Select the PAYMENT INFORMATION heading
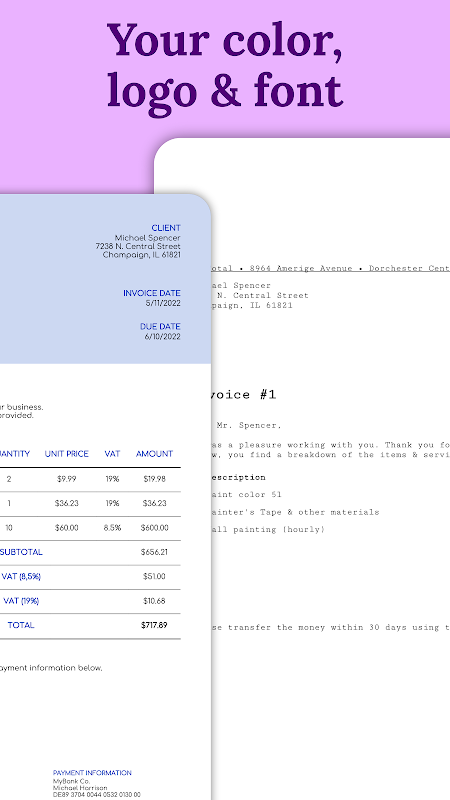Image resolution: width=450 pixels, height=800 pixels. 92,773
